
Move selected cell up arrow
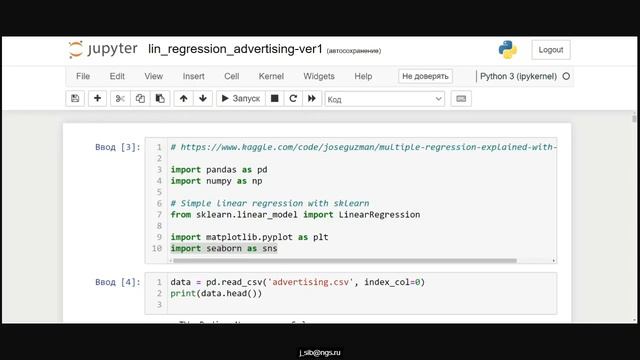184,98
